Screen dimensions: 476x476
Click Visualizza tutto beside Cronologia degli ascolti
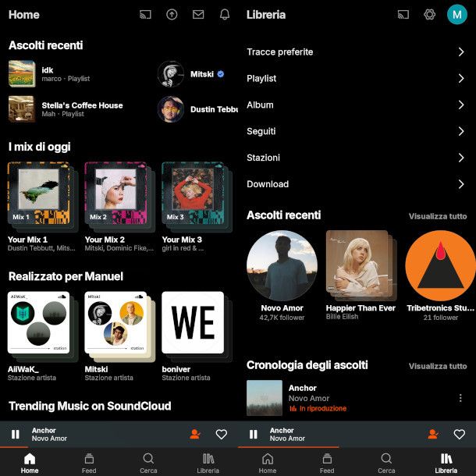(438, 366)
